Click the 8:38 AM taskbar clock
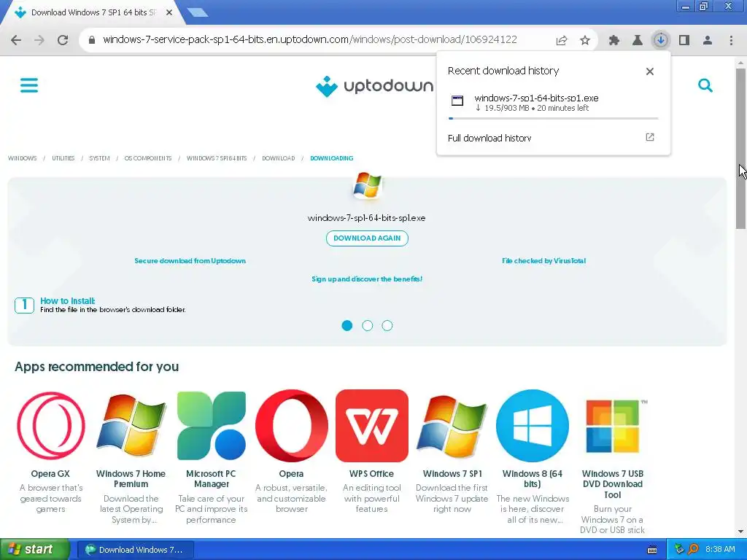 coord(720,550)
